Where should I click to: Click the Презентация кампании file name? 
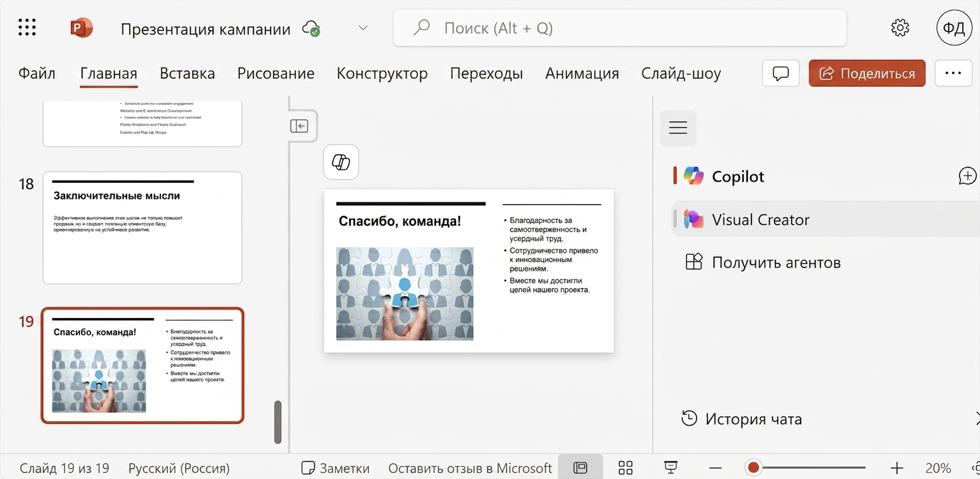pyautogui.click(x=205, y=29)
